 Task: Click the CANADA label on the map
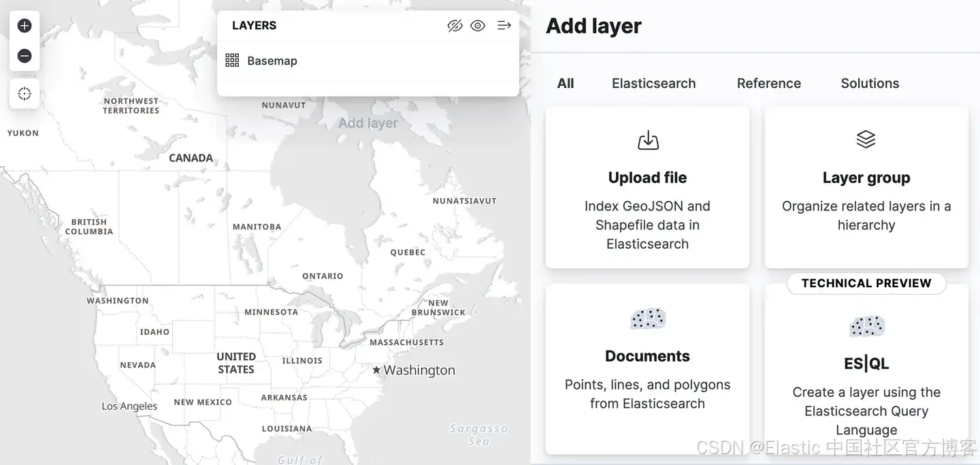point(191,158)
